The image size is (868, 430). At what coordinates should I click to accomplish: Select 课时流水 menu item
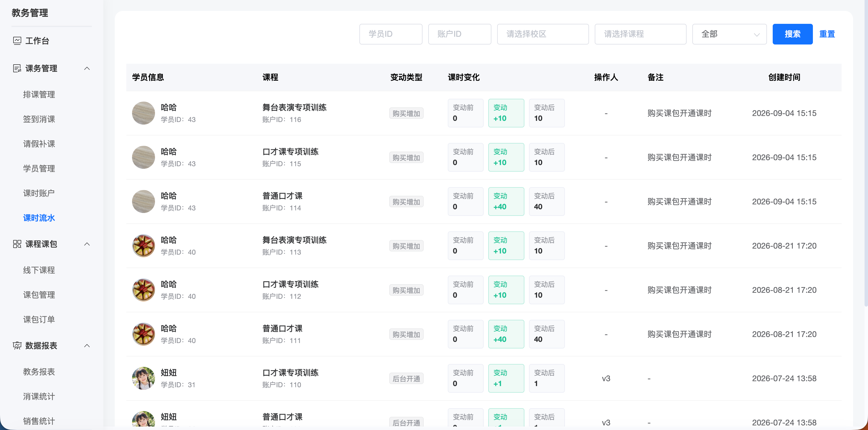(x=39, y=218)
